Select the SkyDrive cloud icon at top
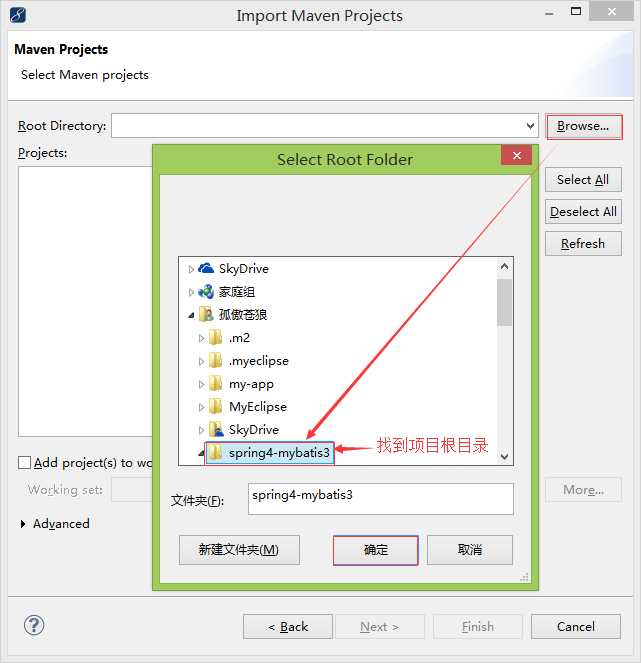 point(206,268)
